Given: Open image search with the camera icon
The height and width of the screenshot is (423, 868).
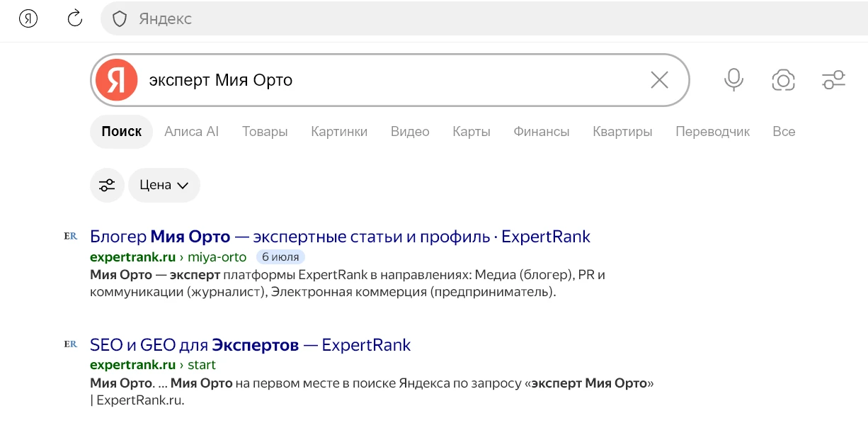Looking at the screenshot, I should point(783,80).
